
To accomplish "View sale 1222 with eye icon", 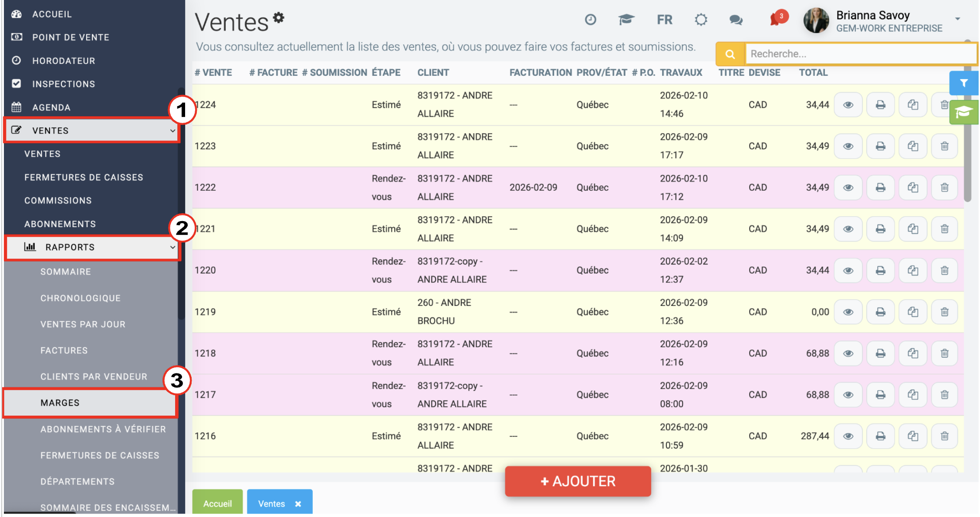I will pyautogui.click(x=848, y=188).
